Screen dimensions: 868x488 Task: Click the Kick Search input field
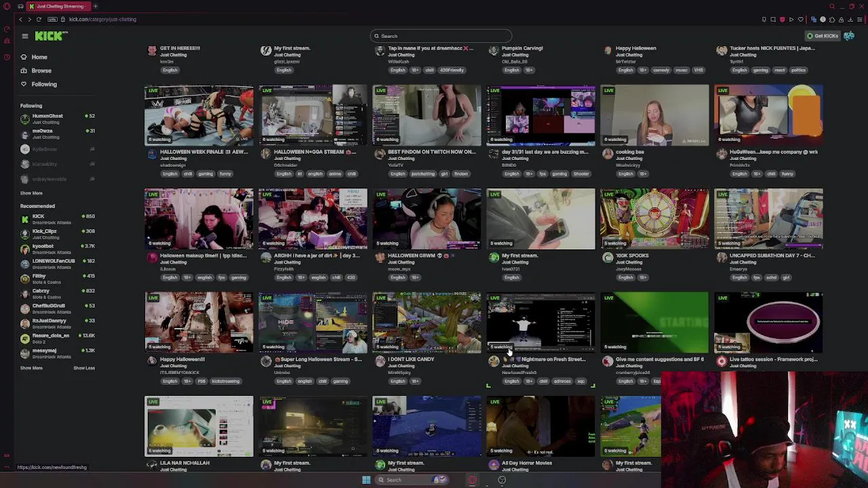(441, 36)
